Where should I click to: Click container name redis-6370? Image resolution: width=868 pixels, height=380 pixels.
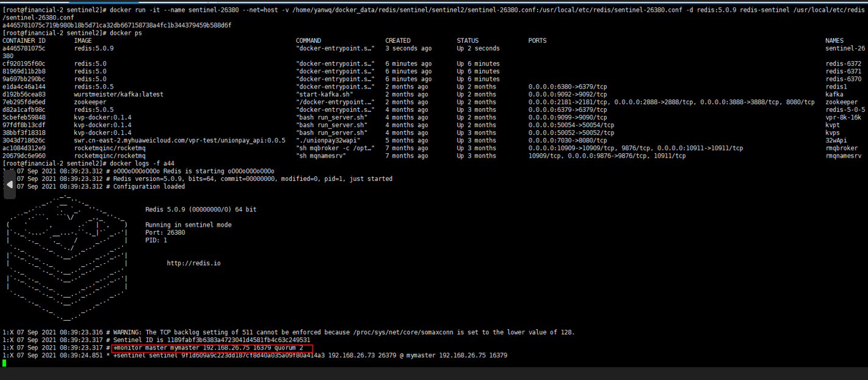[844, 79]
